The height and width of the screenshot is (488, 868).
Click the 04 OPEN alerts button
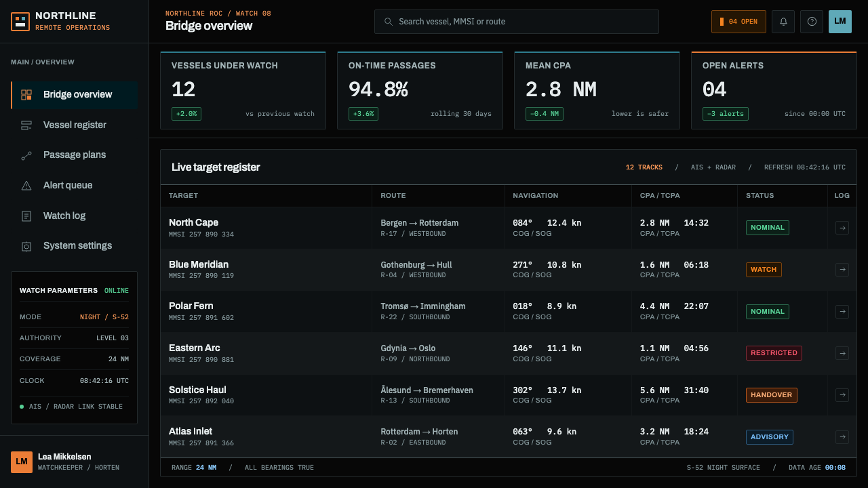(x=738, y=22)
